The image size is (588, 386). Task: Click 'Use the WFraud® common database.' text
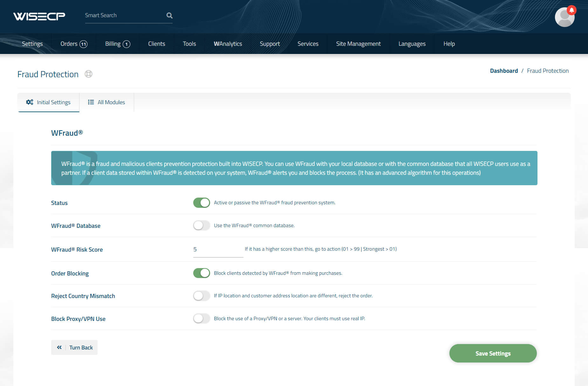pos(254,226)
